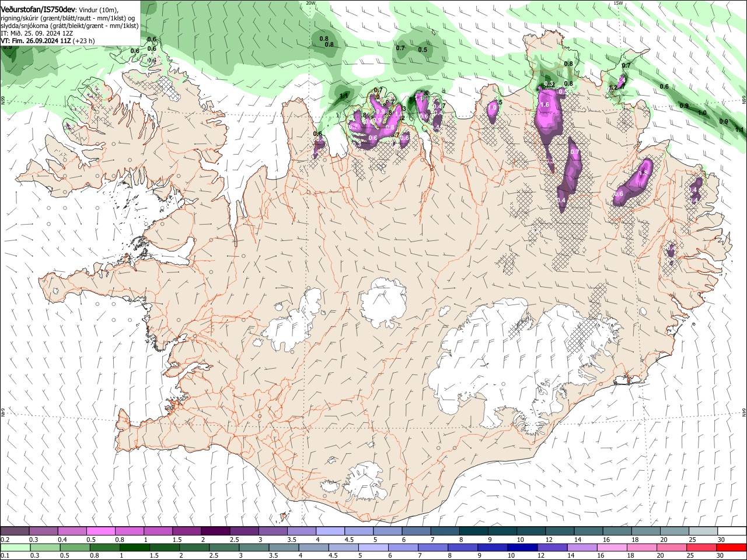Select the grey-teal snow swatch starting at 18

pyautogui.click(x=646, y=531)
